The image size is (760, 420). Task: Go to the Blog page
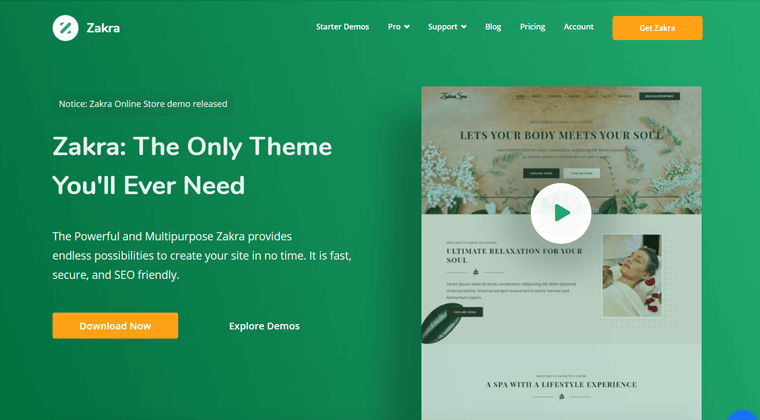tap(493, 27)
